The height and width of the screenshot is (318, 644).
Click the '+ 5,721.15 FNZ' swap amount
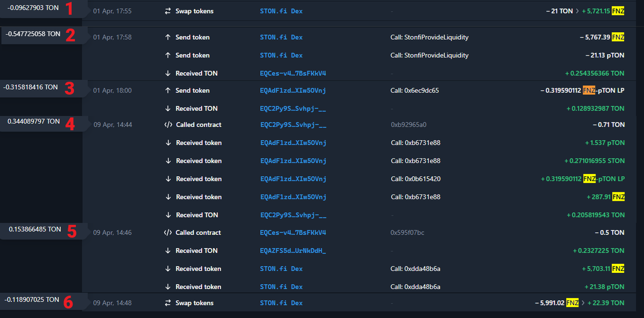(x=603, y=11)
